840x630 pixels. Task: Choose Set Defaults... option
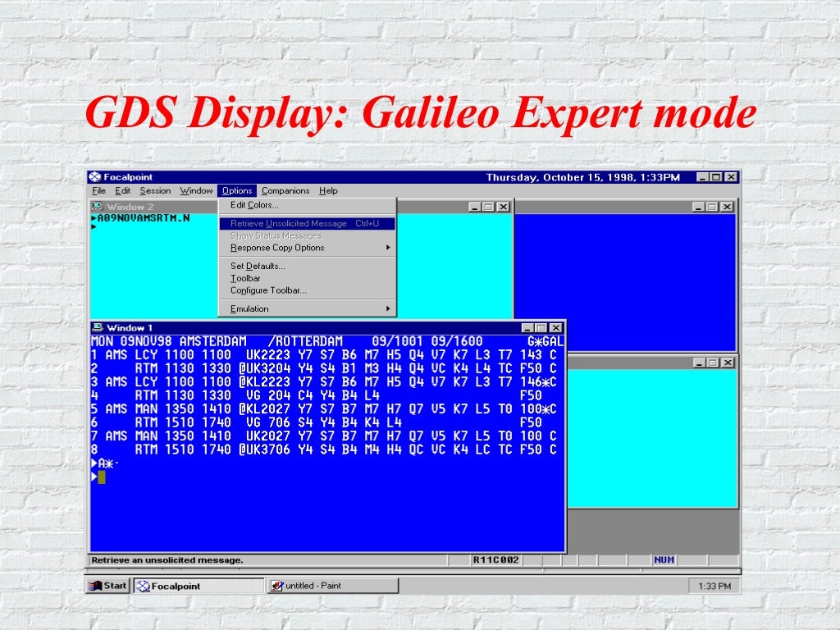pyautogui.click(x=307, y=266)
